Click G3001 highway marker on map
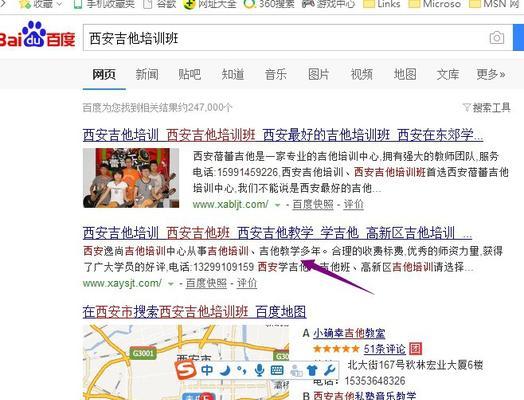Viewport: 524px width, 400px height. click(143, 353)
